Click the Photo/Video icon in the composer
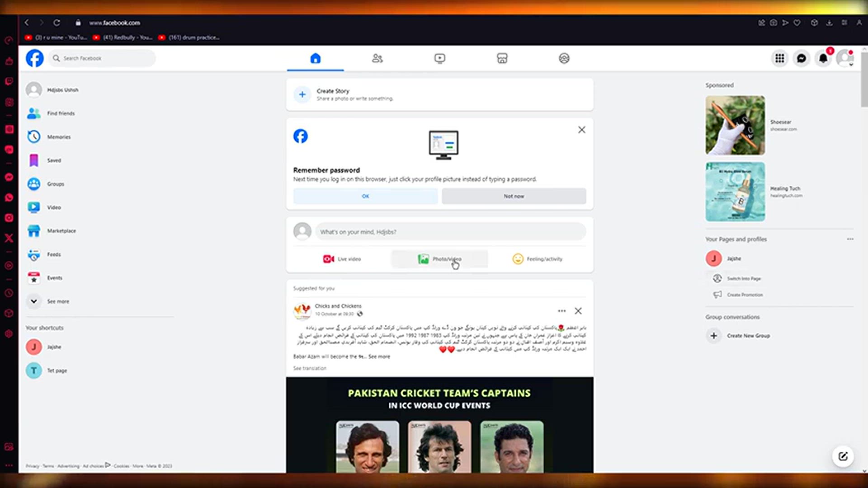 424,258
